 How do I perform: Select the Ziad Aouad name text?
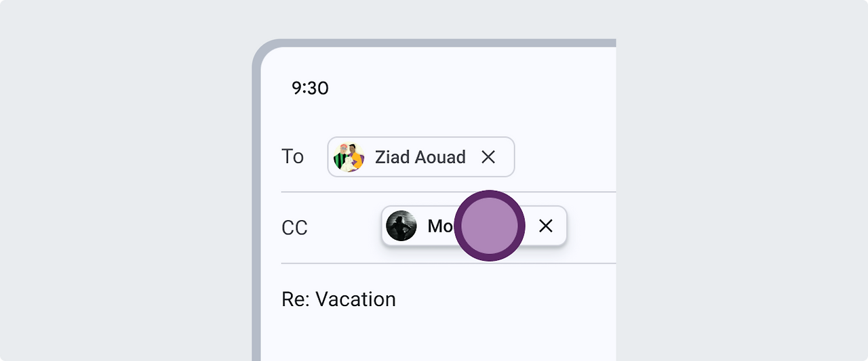[x=420, y=157]
